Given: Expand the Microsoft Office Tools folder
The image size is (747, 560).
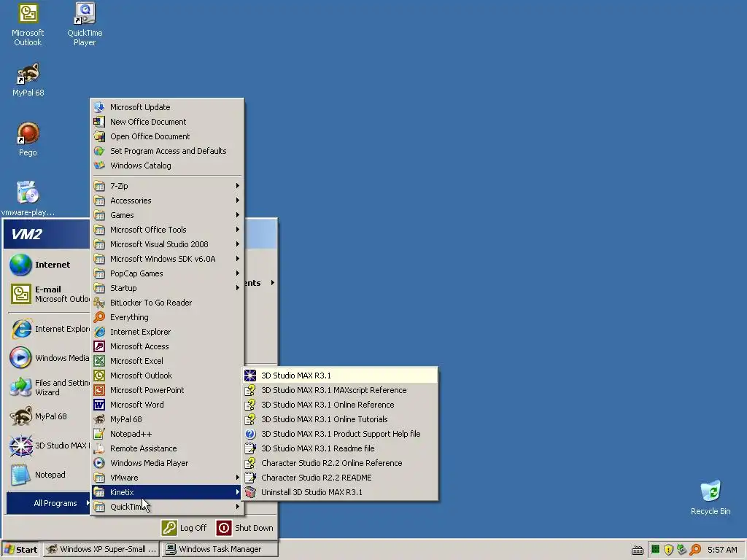Looking at the screenshot, I should [167, 230].
